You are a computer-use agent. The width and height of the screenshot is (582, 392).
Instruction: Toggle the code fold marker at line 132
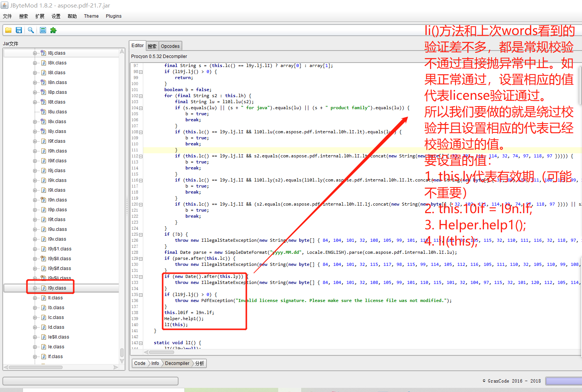141,277
